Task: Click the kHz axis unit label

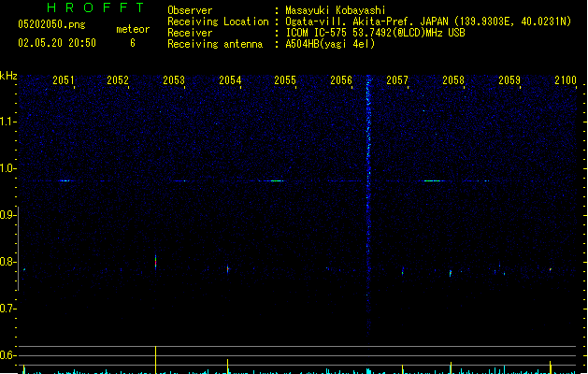Action: click(8, 76)
